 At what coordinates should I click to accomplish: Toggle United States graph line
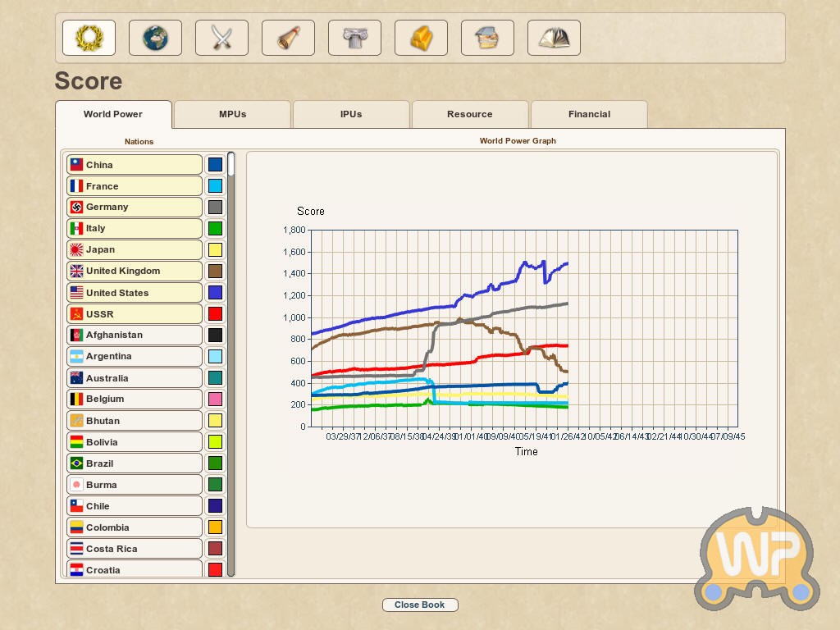click(135, 293)
